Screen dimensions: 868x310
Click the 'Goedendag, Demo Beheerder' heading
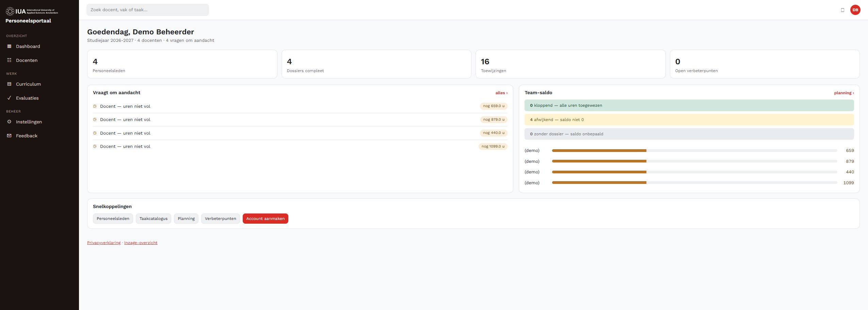coord(141,32)
